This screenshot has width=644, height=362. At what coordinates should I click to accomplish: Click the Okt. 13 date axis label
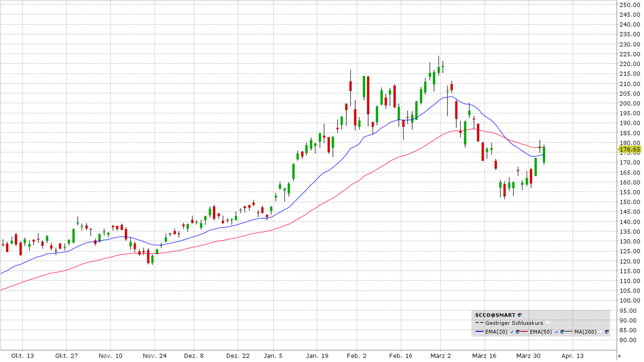[23, 356]
